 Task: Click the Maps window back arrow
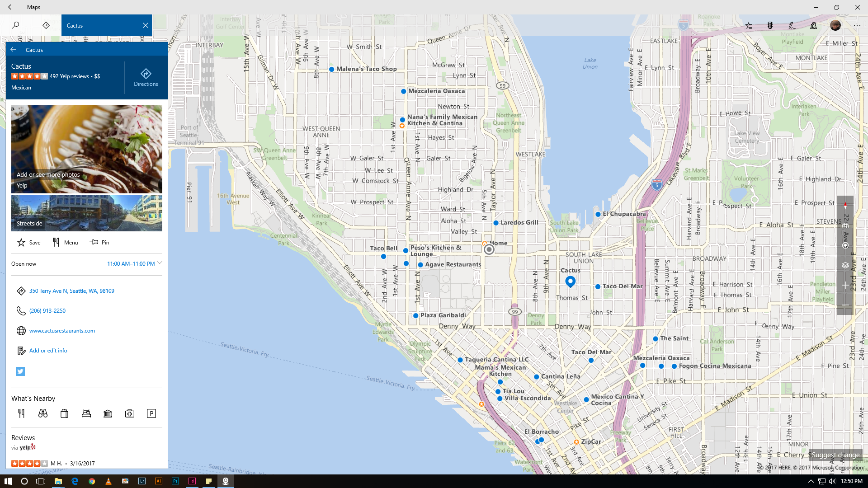point(11,7)
